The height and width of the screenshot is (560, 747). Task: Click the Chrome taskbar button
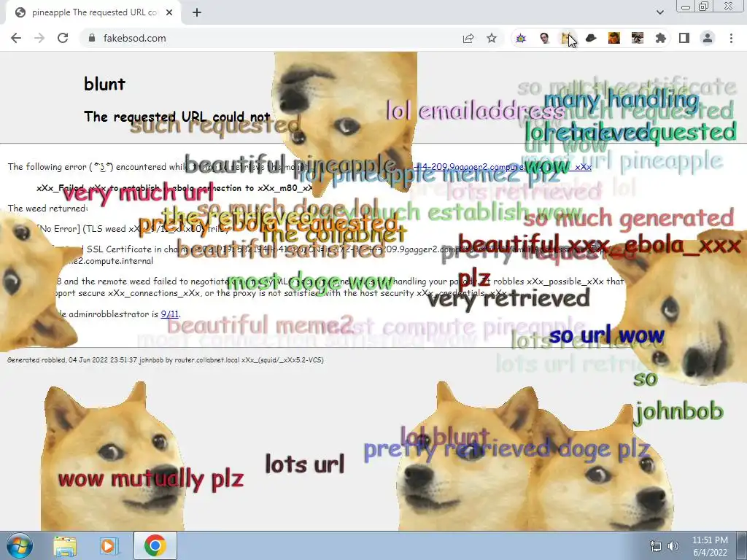click(x=155, y=545)
